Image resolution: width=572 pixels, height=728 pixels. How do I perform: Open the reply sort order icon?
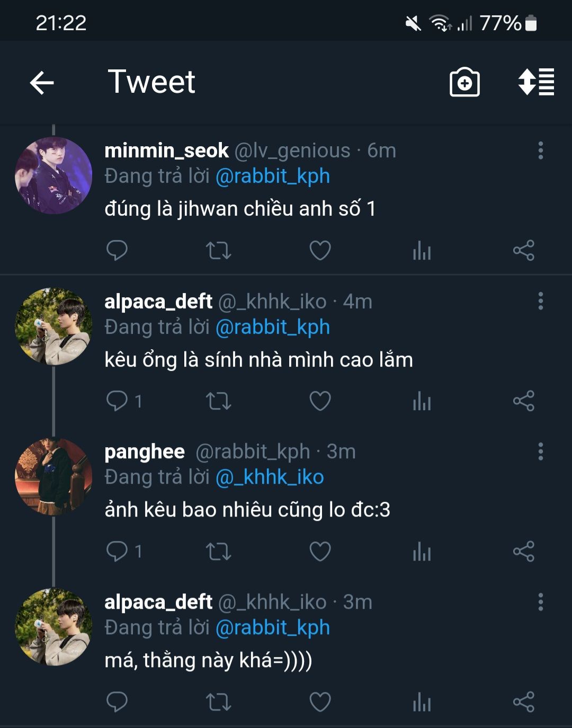[x=536, y=83]
